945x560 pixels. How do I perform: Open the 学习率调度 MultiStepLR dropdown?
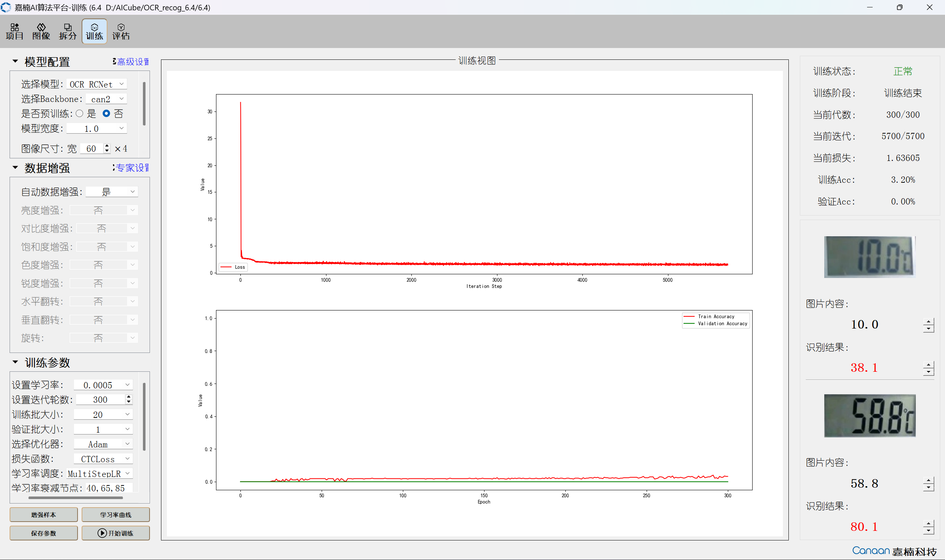(100, 474)
